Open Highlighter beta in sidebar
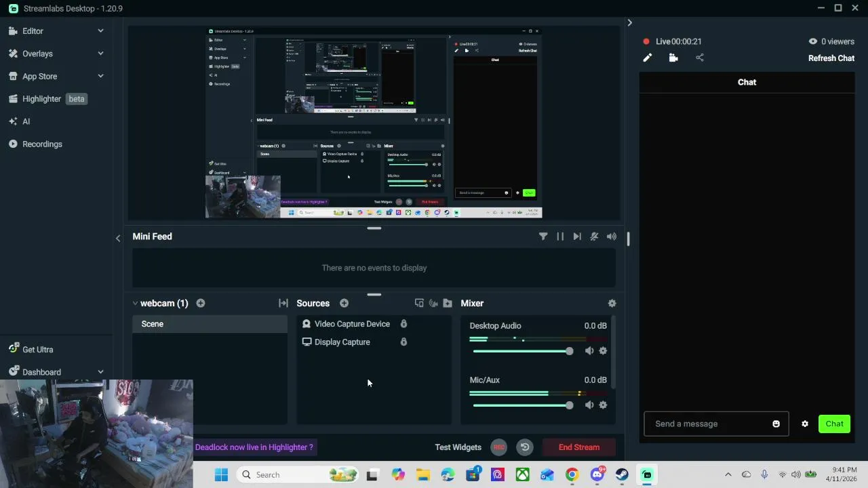The height and width of the screenshot is (488, 868). pos(47,99)
